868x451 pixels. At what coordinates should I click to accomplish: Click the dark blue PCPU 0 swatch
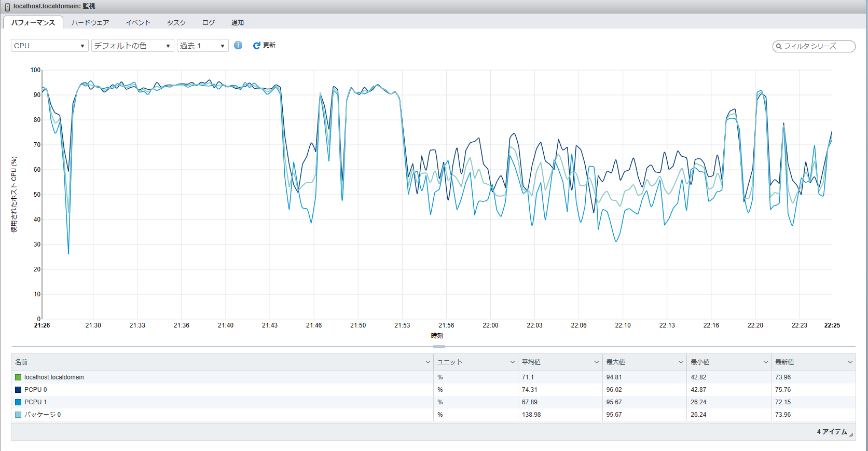(x=18, y=390)
